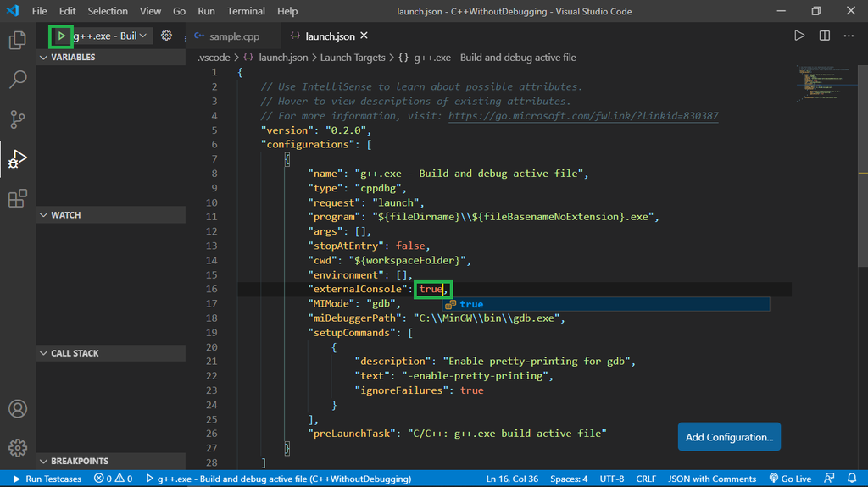
Task: Click VS Code logo in title bar
Action: (x=13, y=11)
